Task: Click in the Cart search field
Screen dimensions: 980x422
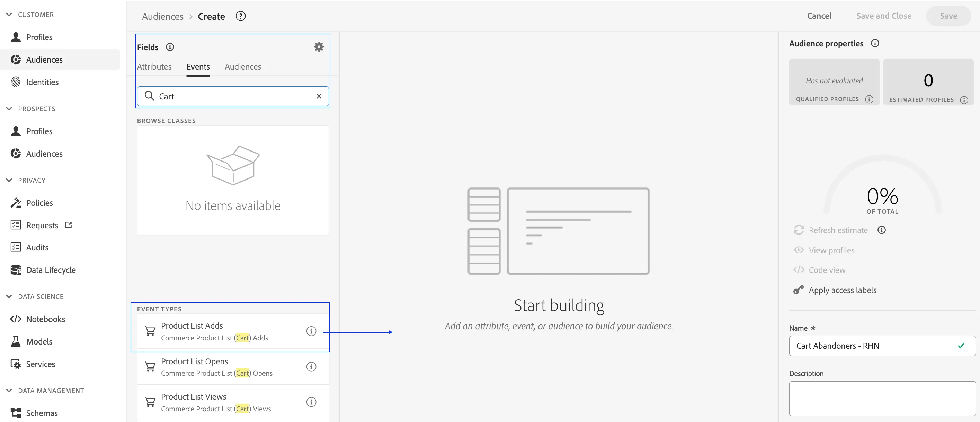Action: tap(233, 96)
